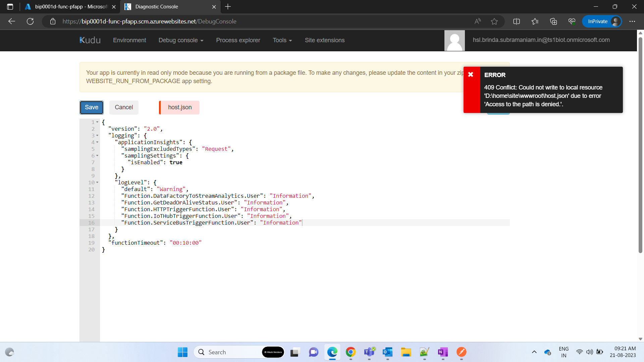Viewport: 644px width, 362px height.
Task: Dismiss the red error X icon
Action: [471, 74]
